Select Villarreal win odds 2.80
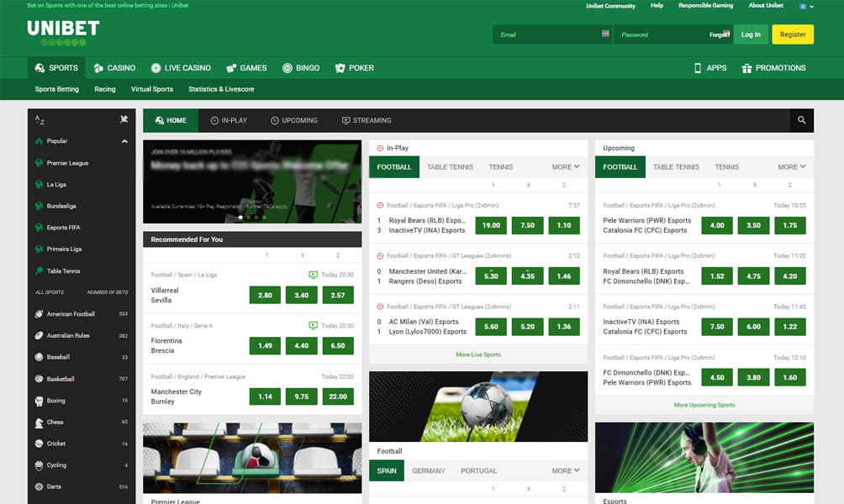The image size is (844, 504). tap(265, 296)
